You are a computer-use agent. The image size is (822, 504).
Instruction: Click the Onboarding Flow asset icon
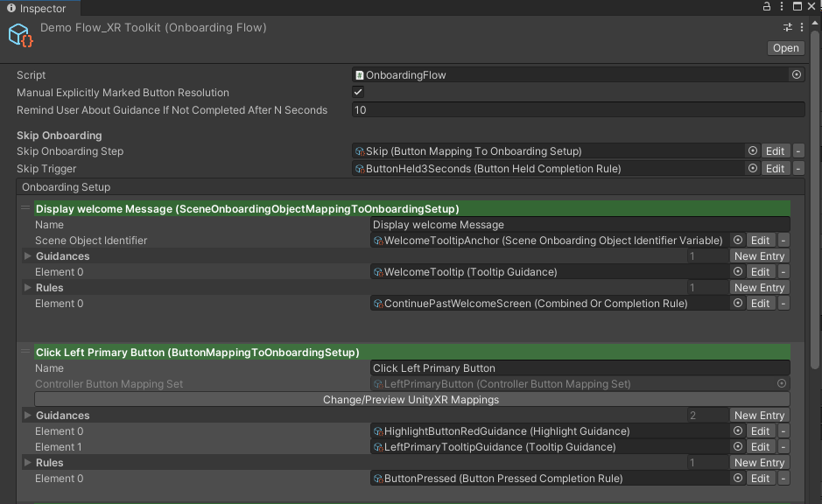20,36
